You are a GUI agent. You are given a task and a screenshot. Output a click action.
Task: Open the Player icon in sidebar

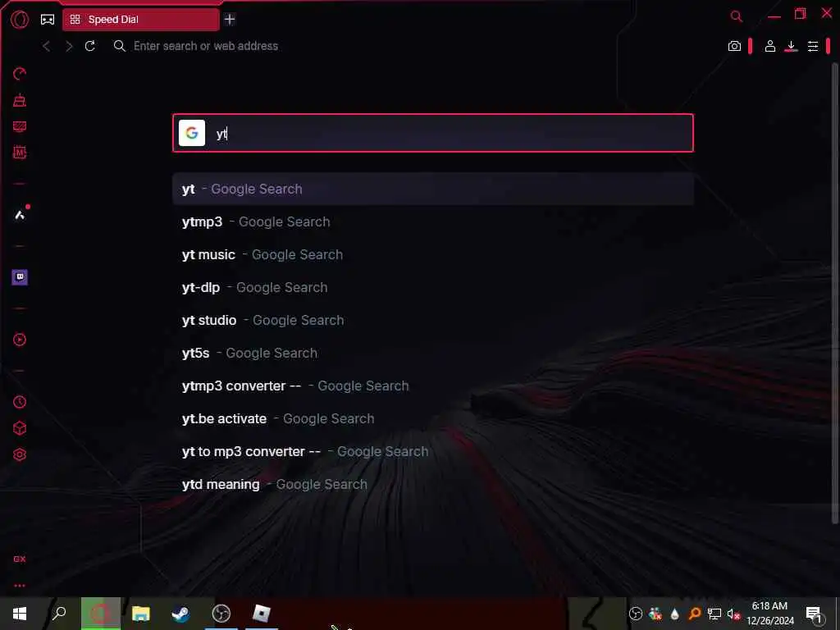[20, 340]
